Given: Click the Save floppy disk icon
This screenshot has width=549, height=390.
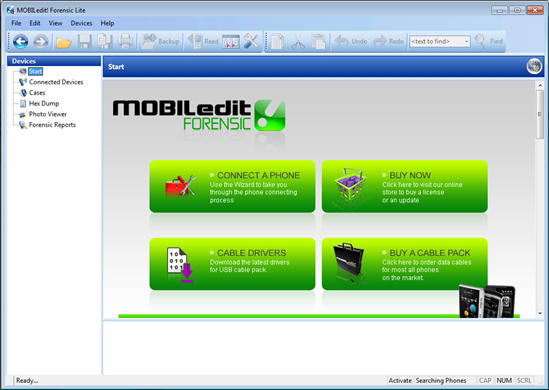Looking at the screenshot, I should point(84,42).
